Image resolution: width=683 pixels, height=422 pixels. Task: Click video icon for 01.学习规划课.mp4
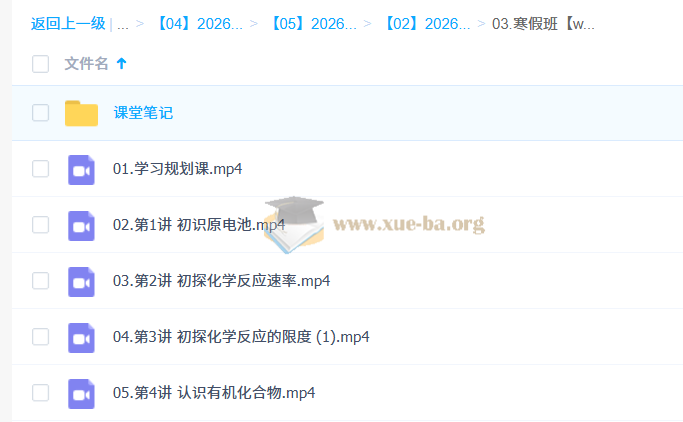81,169
